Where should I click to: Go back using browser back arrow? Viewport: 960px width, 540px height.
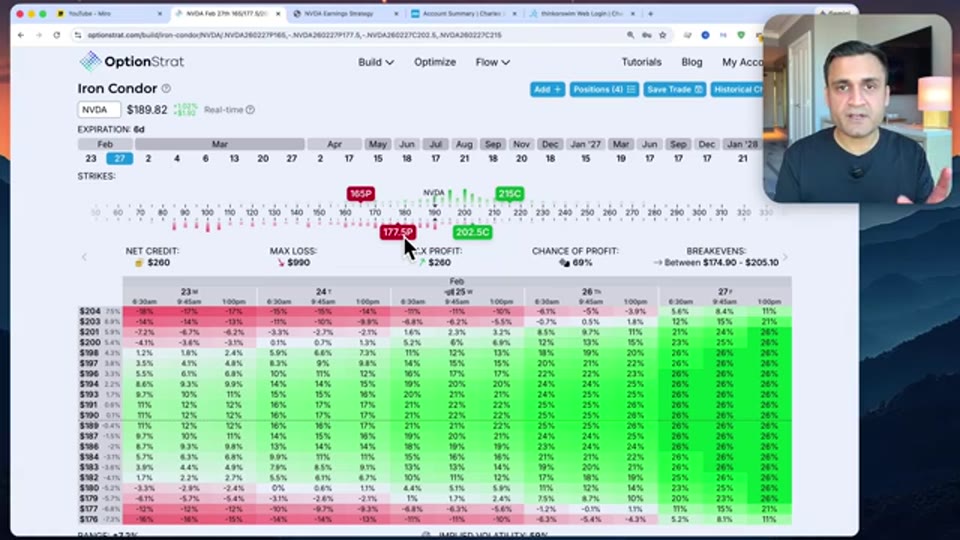21,36
